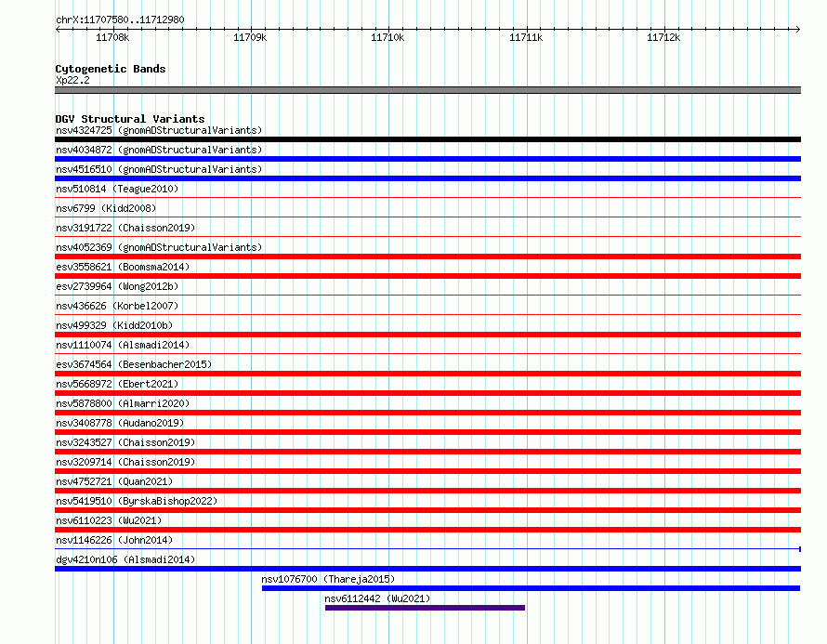Click nsv1076700 (Thareja2015) label
The height and width of the screenshot is (644, 827).
click(328, 579)
